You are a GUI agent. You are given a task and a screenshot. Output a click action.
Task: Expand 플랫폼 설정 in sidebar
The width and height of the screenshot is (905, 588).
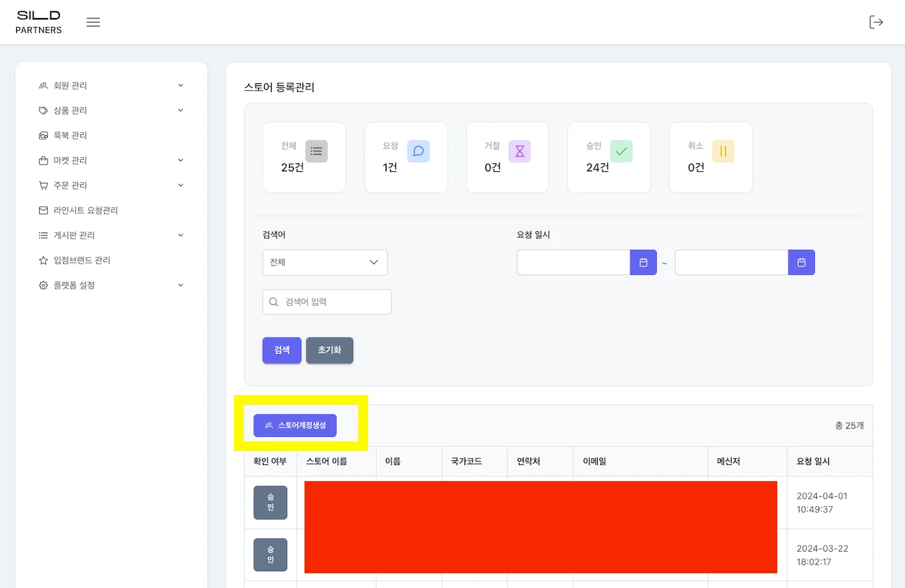[x=111, y=285]
